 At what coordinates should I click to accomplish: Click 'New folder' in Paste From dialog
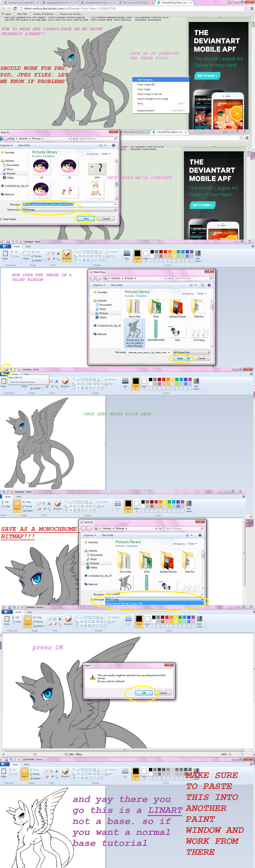coord(117,285)
